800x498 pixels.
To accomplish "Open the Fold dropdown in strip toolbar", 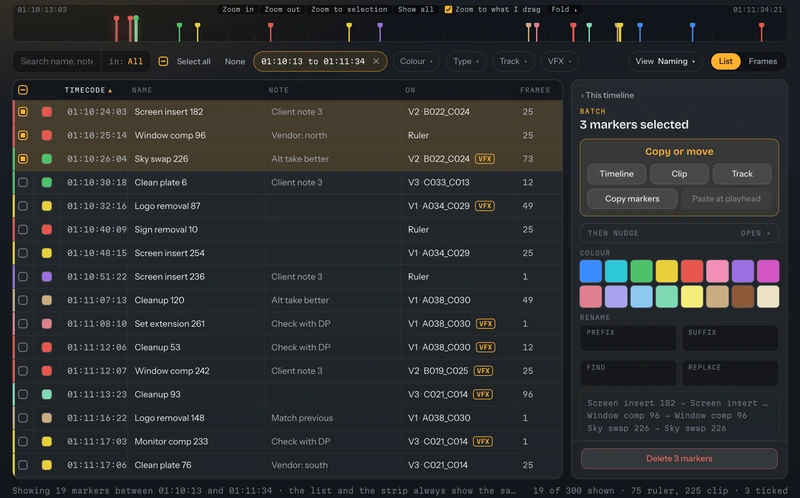I will 564,9.
